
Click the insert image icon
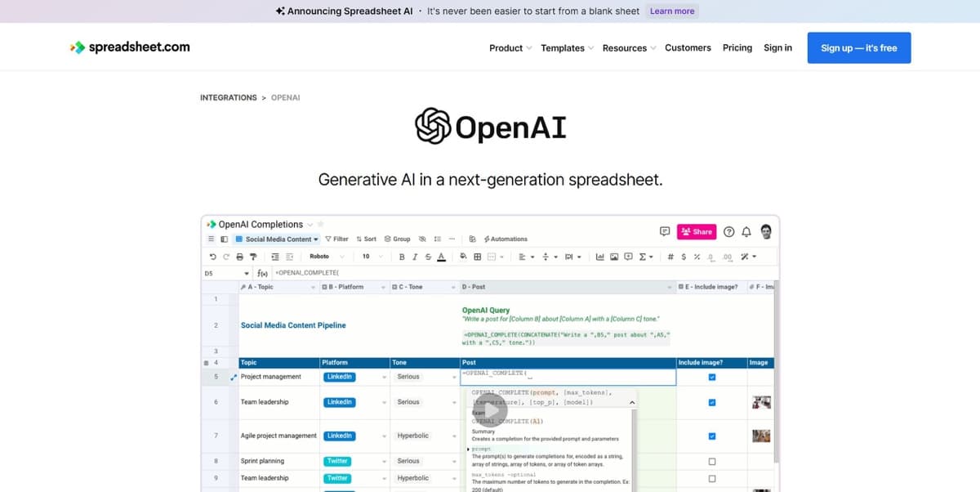(x=614, y=257)
